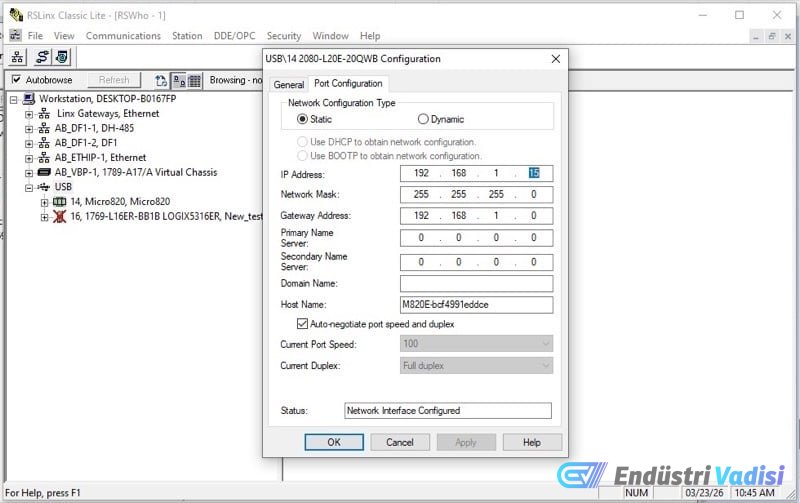Switch to the Port Configuration tab

348,83
